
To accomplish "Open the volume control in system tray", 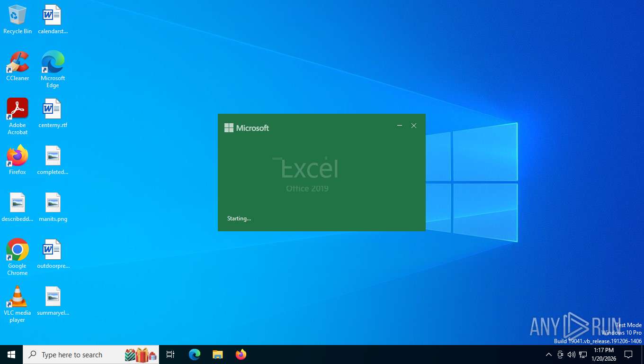I will [572, 355].
